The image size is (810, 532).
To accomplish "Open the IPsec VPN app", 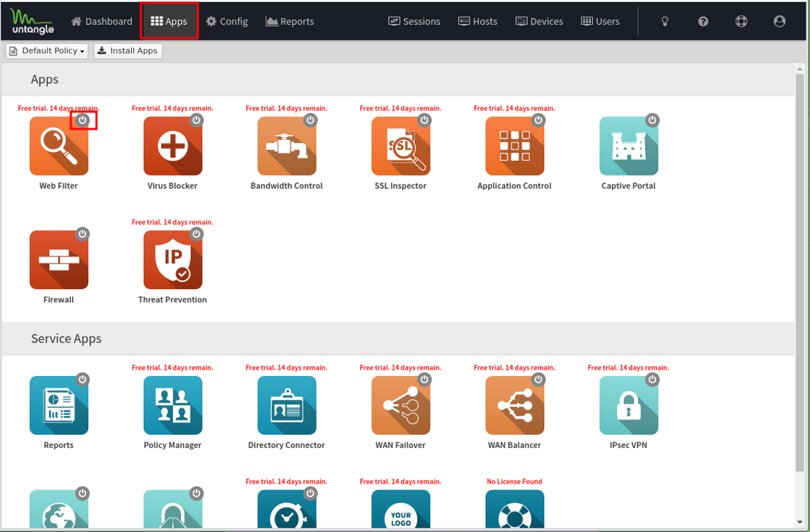I will (629, 405).
